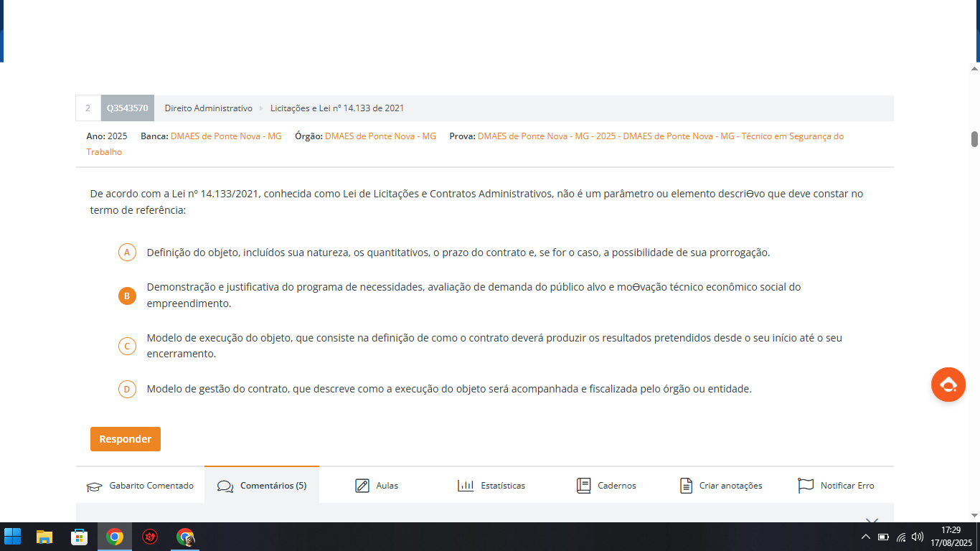Open the orange floating support chat button
Image resolution: width=980 pixels, height=551 pixels.
(x=948, y=385)
